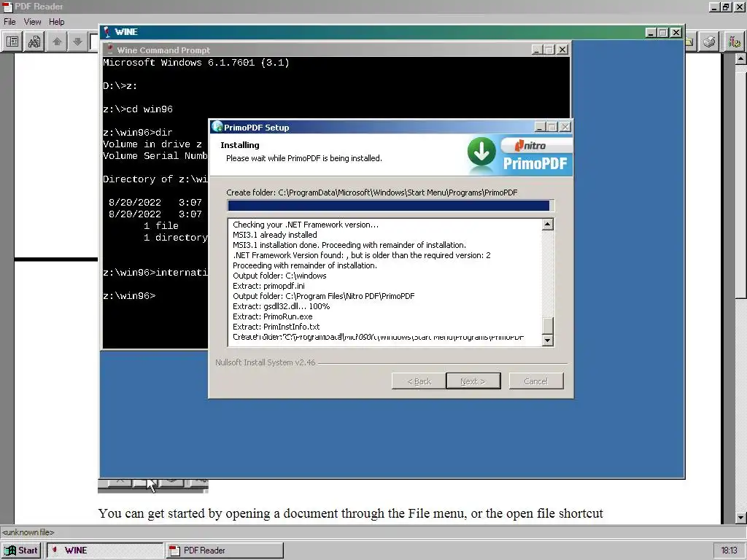Screen dimensions: 747x560
Task: Click the 'You can get started' document text
Action: coord(351,513)
